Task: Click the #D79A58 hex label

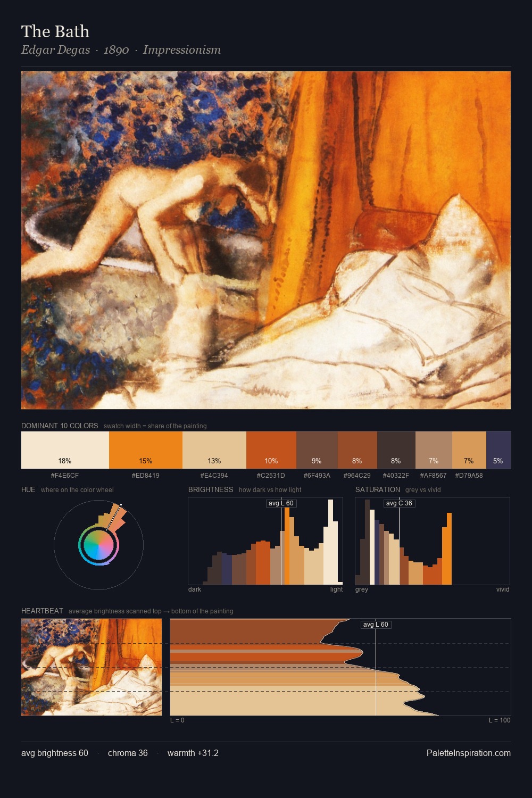Action: [469, 476]
